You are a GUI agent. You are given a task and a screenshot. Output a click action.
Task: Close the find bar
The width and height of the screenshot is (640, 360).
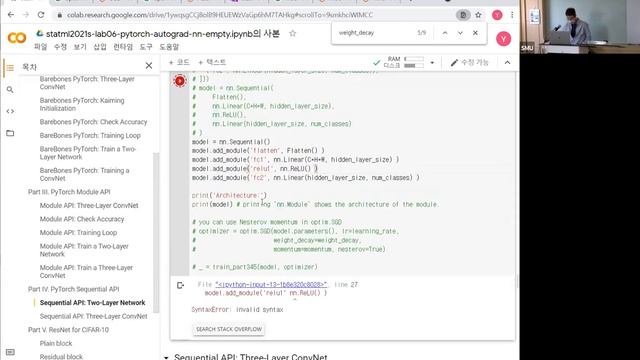pyautogui.click(x=475, y=33)
